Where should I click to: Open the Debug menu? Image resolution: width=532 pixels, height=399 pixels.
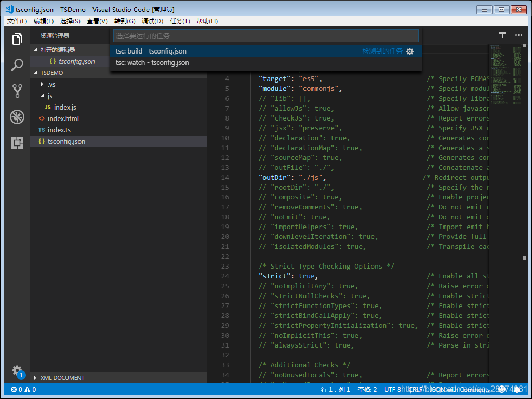coord(152,21)
